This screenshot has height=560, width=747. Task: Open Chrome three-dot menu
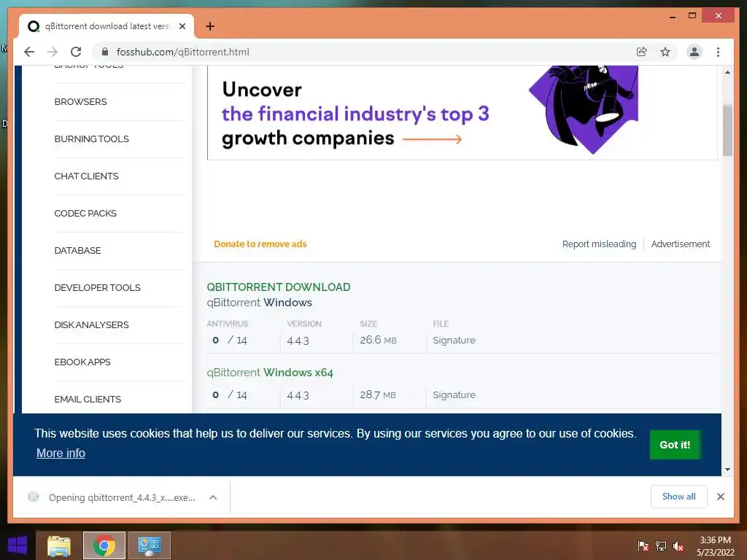(718, 52)
